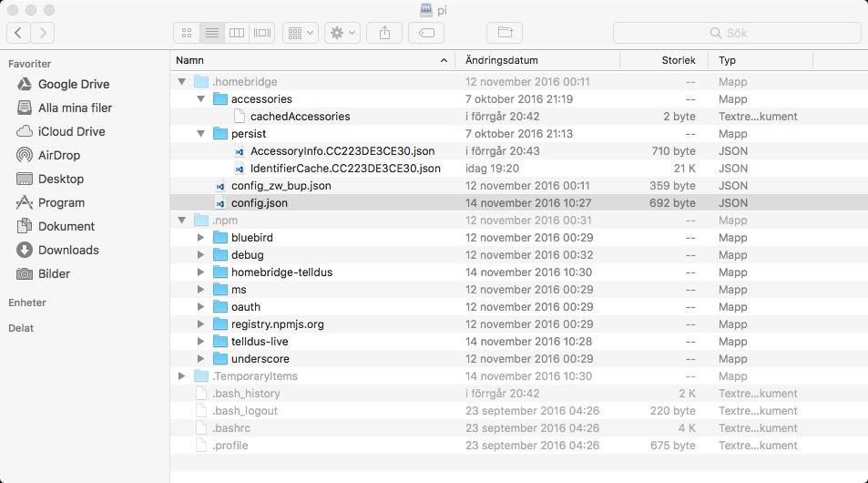The width and height of the screenshot is (868, 483).
Task: Switch to list view
Action: coord(212,33)
